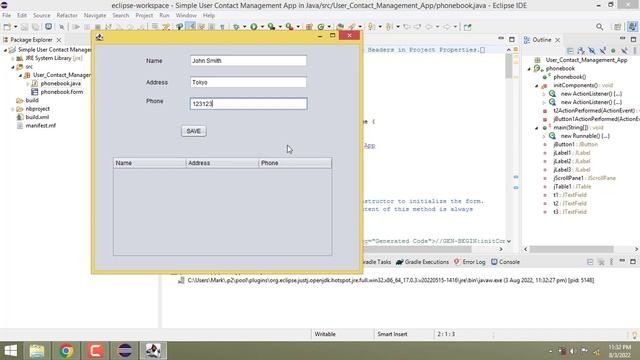Open the Edit menu
The height and width of the screenshot is (360, 640).
coord(22,15)
